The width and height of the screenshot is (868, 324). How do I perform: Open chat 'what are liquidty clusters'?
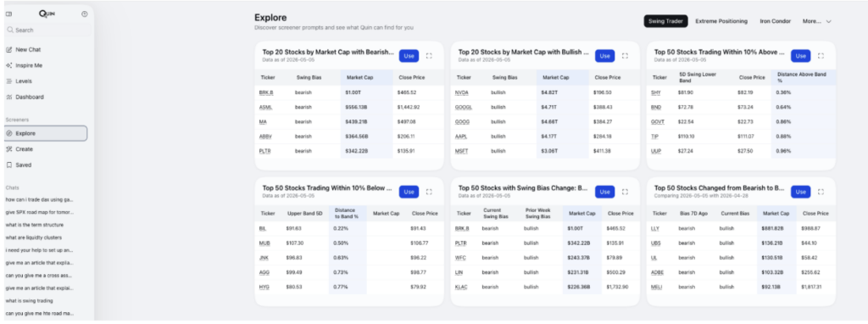click(33, 237)
